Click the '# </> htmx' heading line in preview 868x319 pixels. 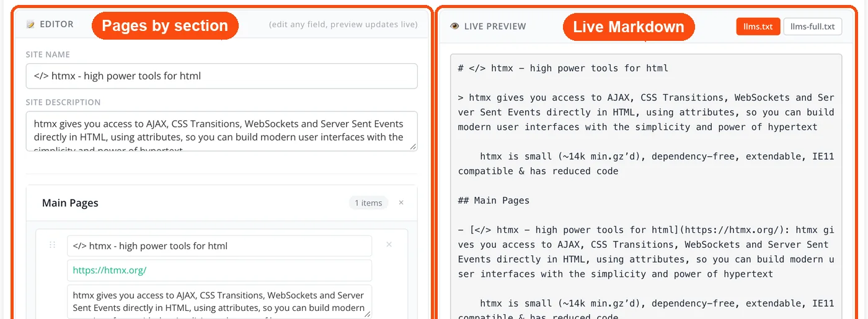(563, 68)
